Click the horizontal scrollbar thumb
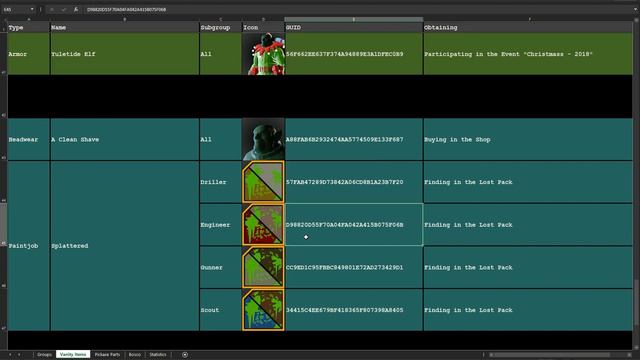 coord(551,355)
